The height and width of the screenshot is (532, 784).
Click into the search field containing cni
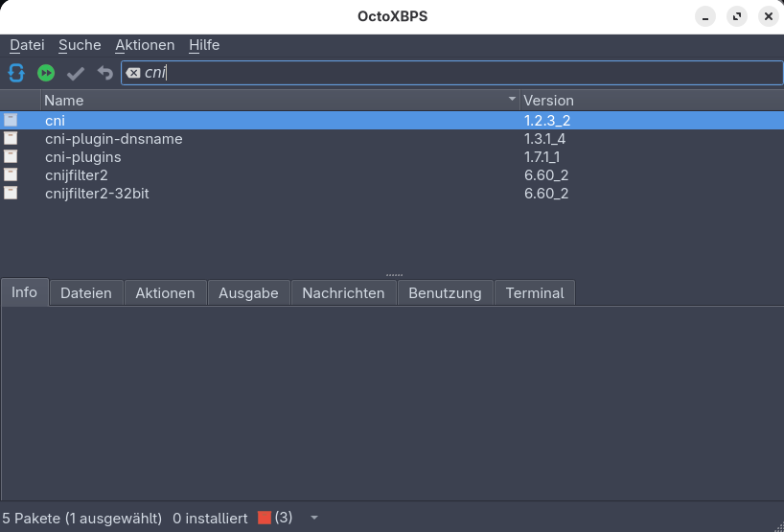pyautogui.click(x=460, y=73)
